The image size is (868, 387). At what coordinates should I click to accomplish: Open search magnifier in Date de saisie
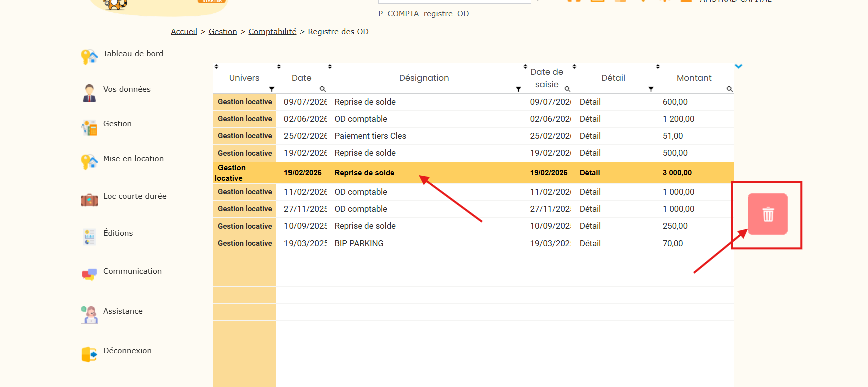pyautogui.click(x=567, y=89)
